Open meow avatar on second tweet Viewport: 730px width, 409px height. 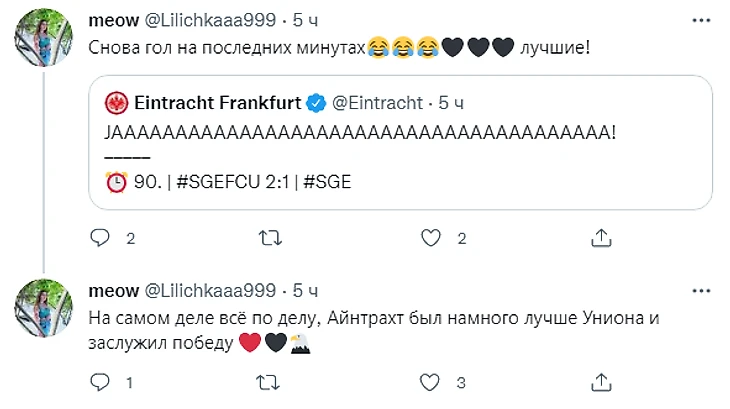pos(41,308)
